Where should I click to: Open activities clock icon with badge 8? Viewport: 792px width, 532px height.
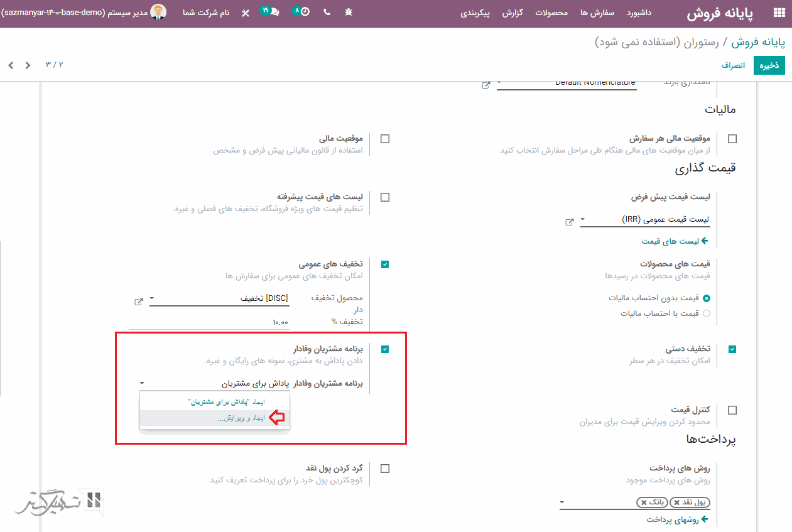point(302,12)
